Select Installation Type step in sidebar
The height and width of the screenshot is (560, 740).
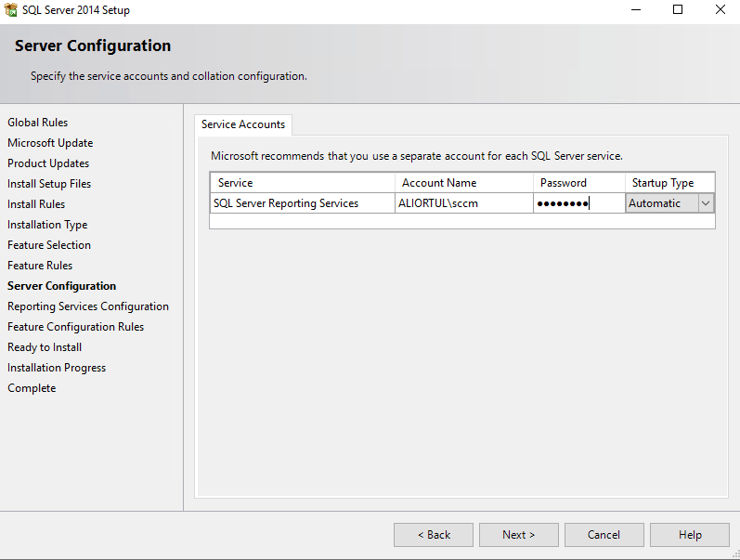[x=47, y=225]
